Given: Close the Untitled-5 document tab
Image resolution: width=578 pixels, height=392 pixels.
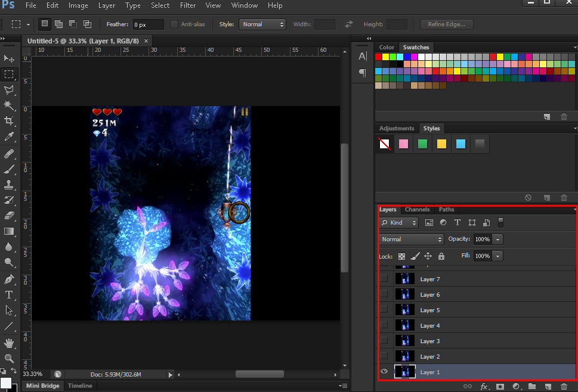Looking at the screenshot, I should [x=146, y=41].
